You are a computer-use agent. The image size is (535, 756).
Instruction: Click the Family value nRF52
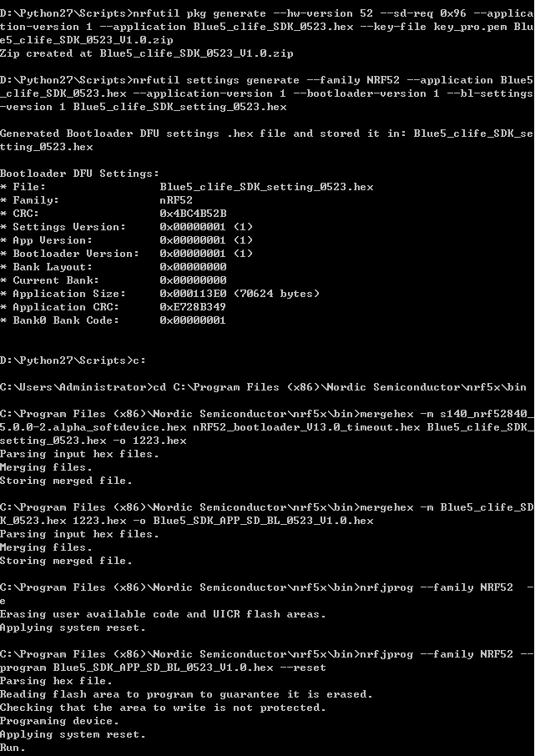click(x=176, y=200)
